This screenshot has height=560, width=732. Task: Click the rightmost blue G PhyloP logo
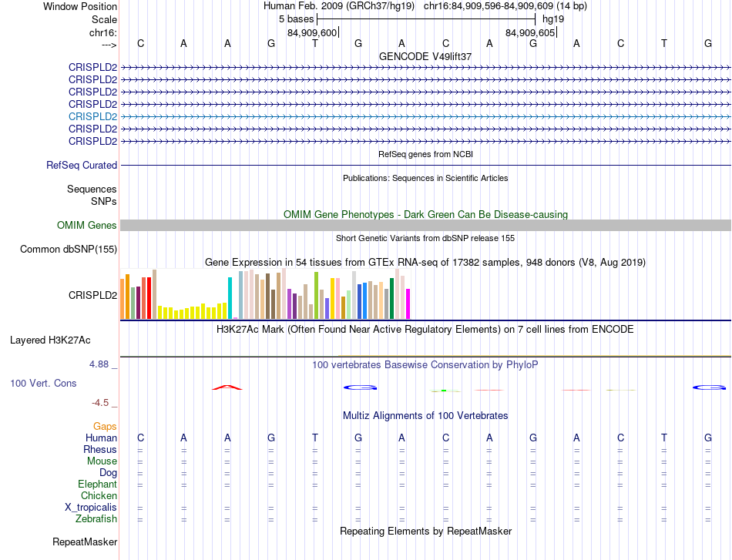point(709,387)
